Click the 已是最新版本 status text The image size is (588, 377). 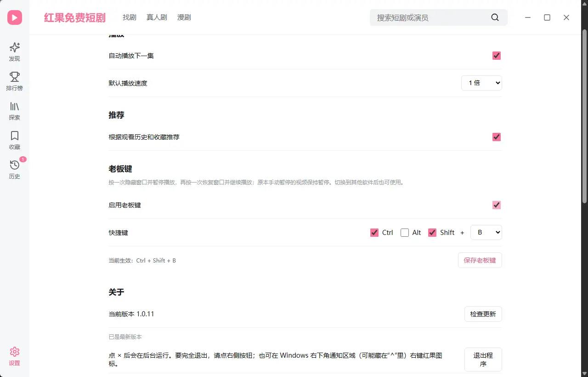125,337
